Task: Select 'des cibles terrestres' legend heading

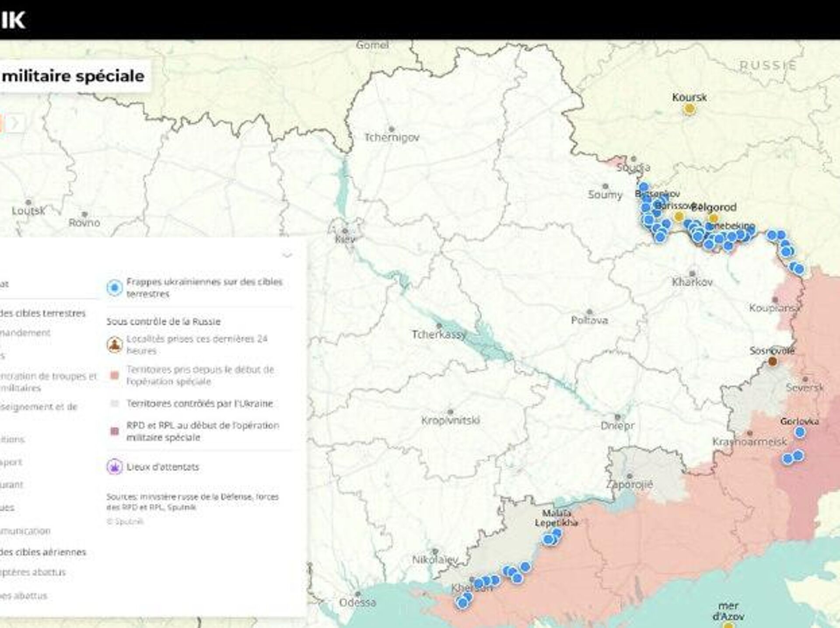Action: [x=42, y=313]
